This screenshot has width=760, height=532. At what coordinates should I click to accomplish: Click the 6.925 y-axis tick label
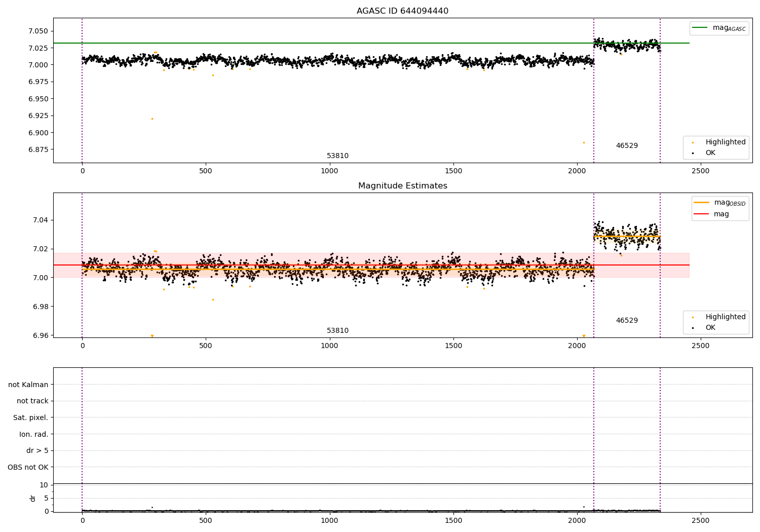[x=37, y=116]
